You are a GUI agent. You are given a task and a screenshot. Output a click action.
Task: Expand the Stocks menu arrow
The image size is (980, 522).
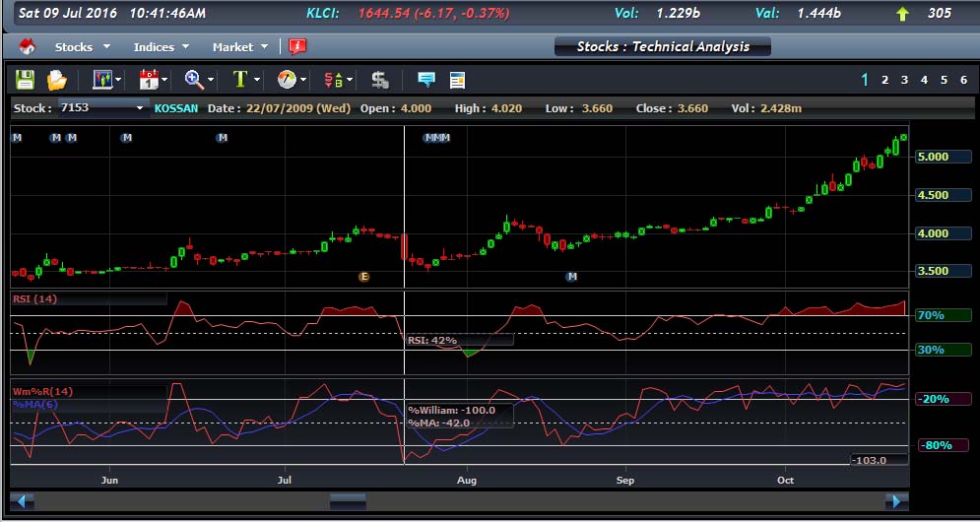[106, 47]
